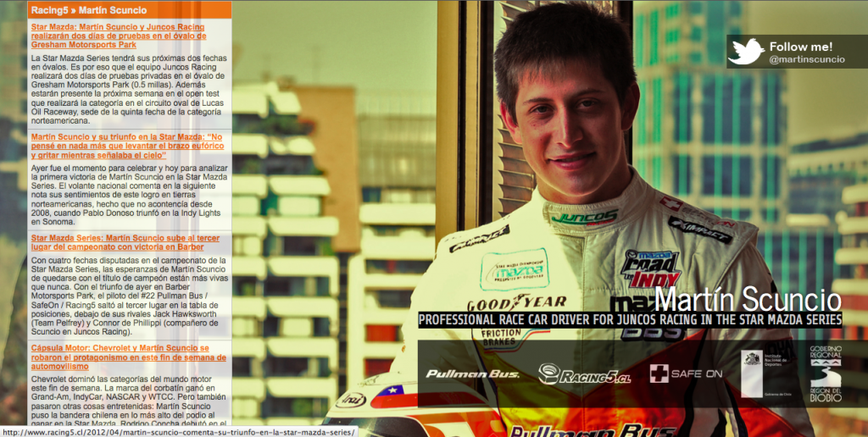Open the Gresham Motorsports Park tests article
Viewport: 868px width, 437px height.
tap(119, 36)
